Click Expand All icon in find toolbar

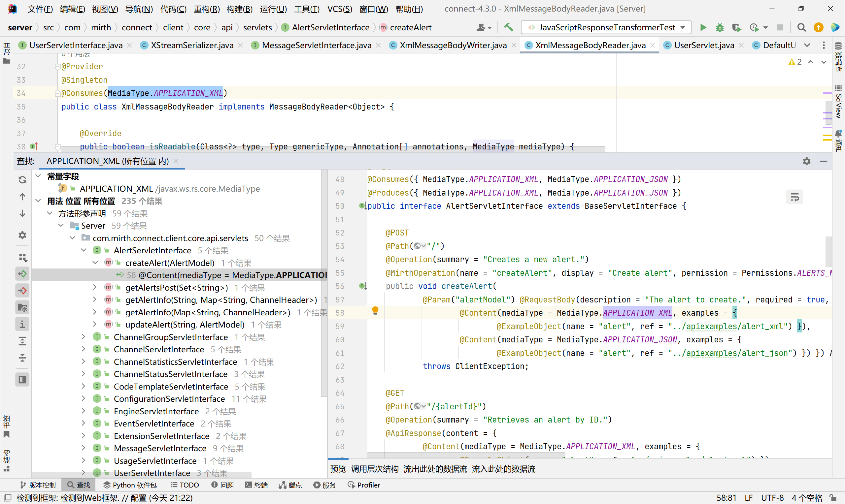click(22, 341)
